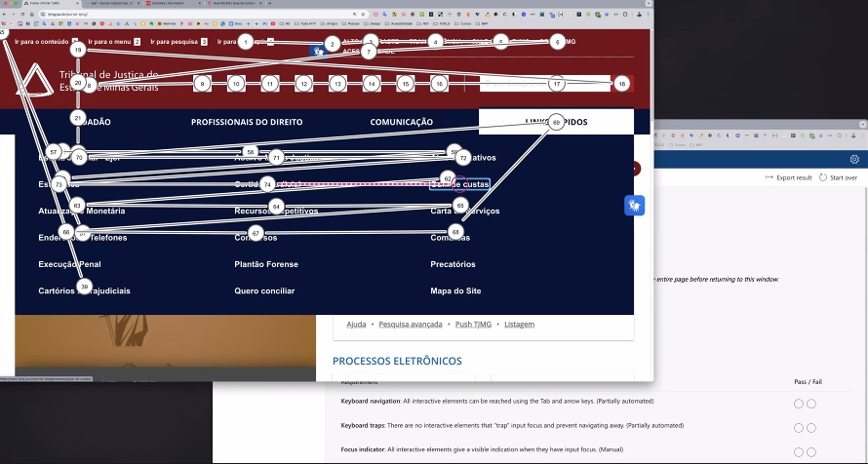This screenshot has width=868, height=464.
Task: Open Accessibility Insights settings gear
Action: point(854,159)
